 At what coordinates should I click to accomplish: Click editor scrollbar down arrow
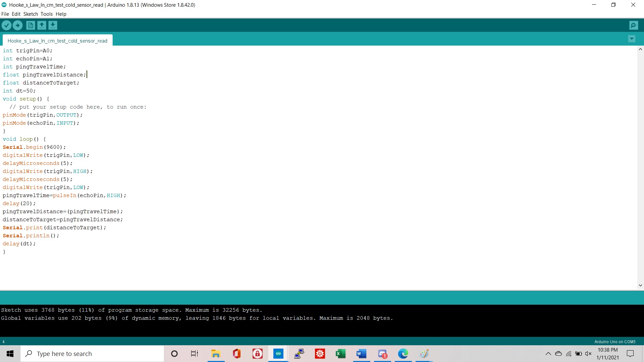(640, 286)
